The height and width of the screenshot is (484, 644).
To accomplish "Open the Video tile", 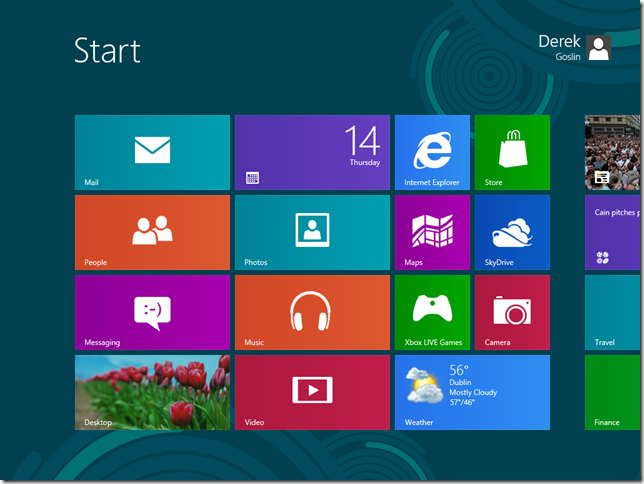I will [x=312, y=392].
